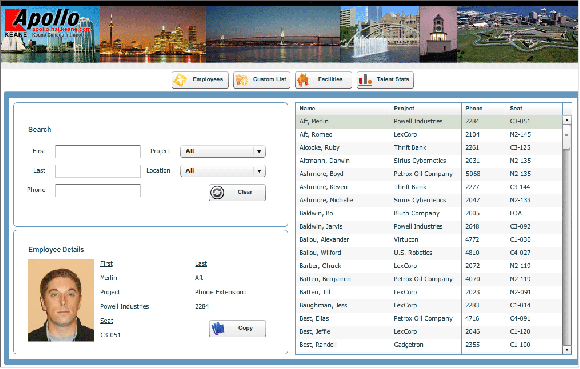
Task: Select the 'Best, Elias' row
Action: coord(429,319)
